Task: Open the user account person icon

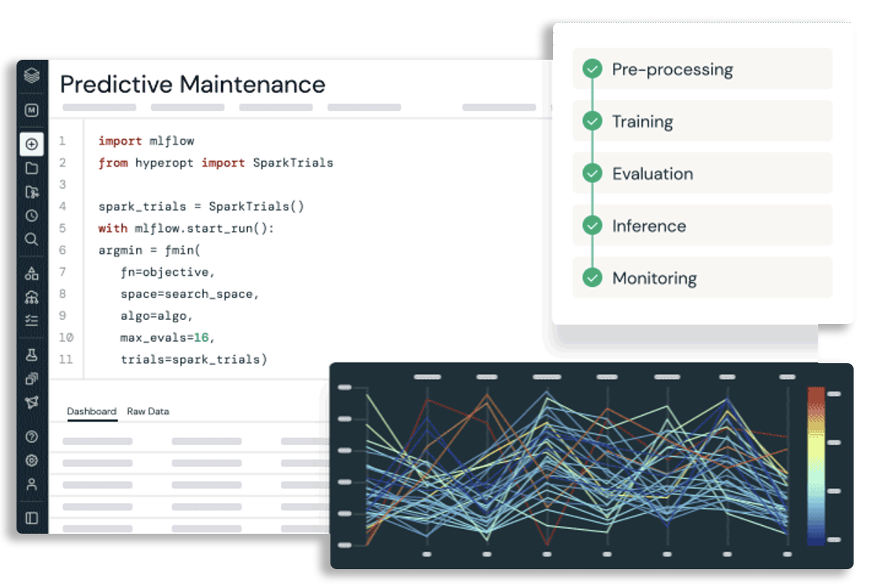Action: click(32, 484)
